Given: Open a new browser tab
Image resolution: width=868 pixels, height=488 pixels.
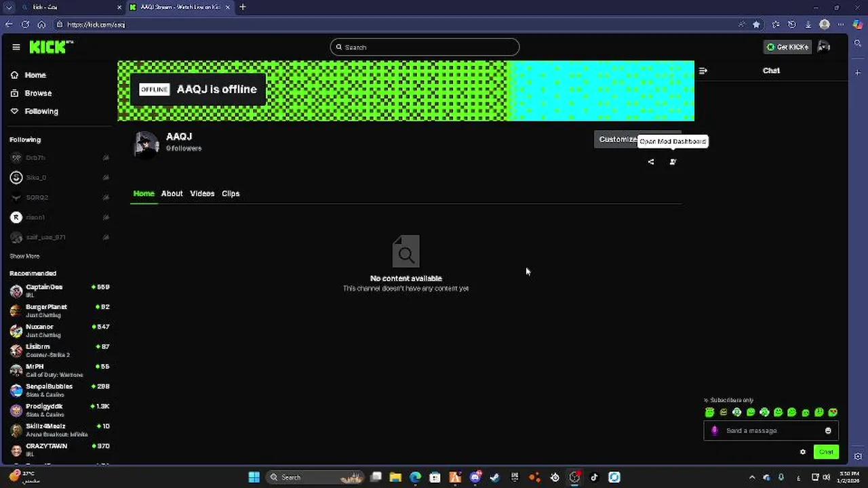Looking at the screenshot, I should click(243, 7).
